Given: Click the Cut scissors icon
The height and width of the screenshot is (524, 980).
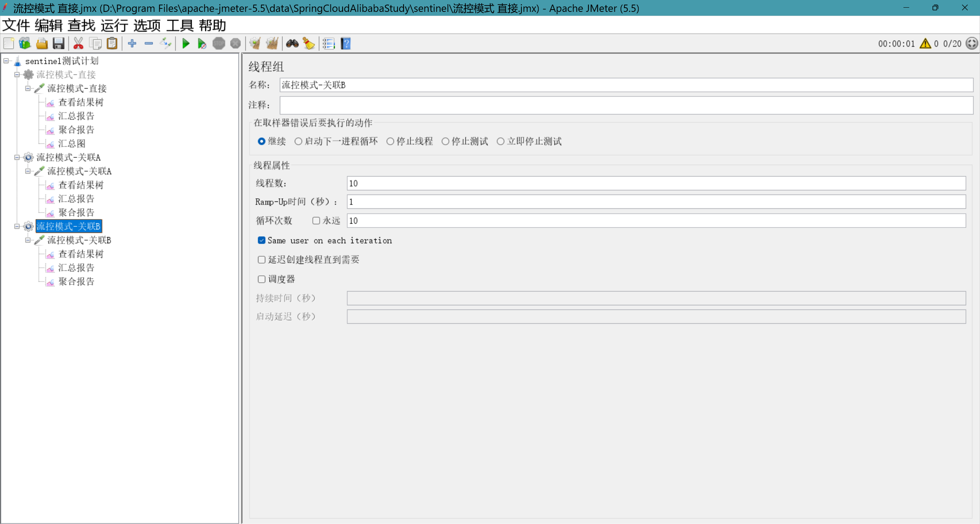Looking at the screenshot, I should point(78,44).
